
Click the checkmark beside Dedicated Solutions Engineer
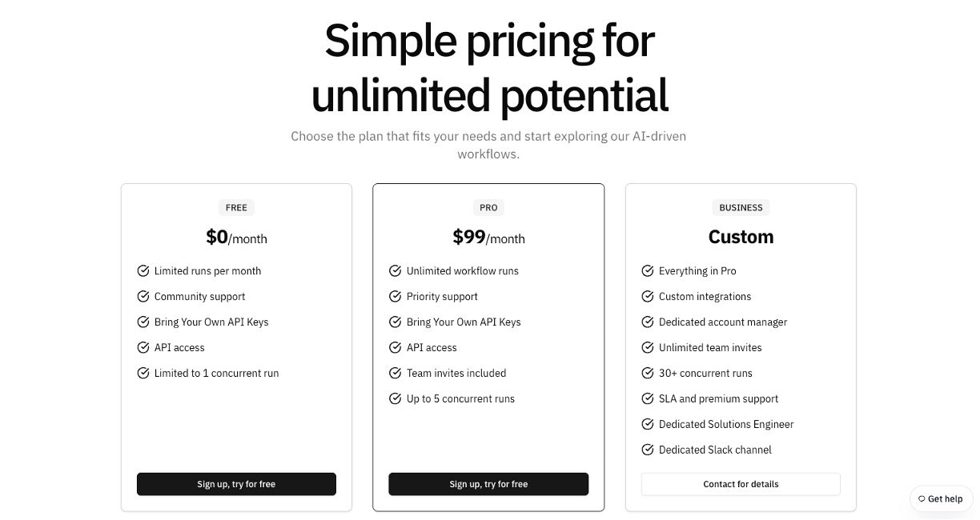pos(648,425)
